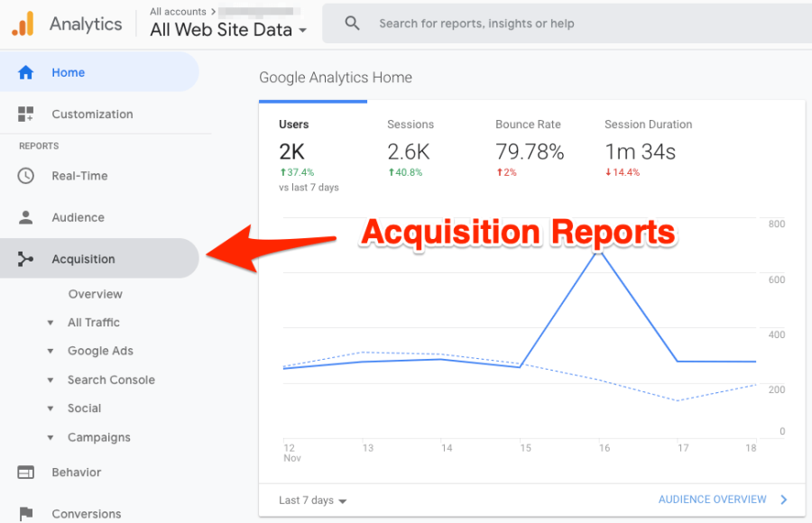The image size is (812, 523).
Task: Click the Google Analytics logo icon
Action: (x=23, y=23)
